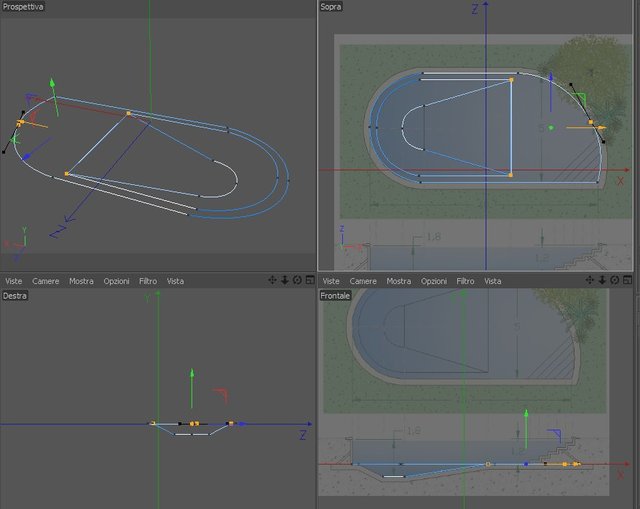Click green center dot of gizmo in Sopra view
The height and width of the screenshot is (509, 640).
coord(551,128)
